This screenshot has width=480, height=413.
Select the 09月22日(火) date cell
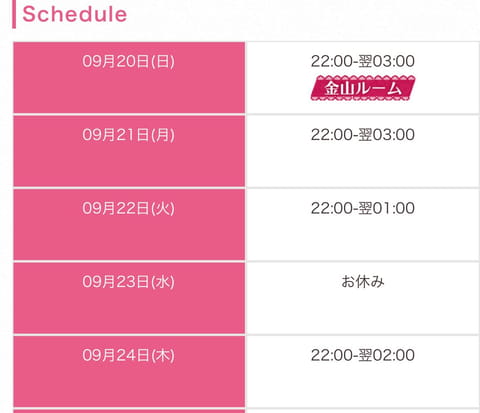pos(129,225)
